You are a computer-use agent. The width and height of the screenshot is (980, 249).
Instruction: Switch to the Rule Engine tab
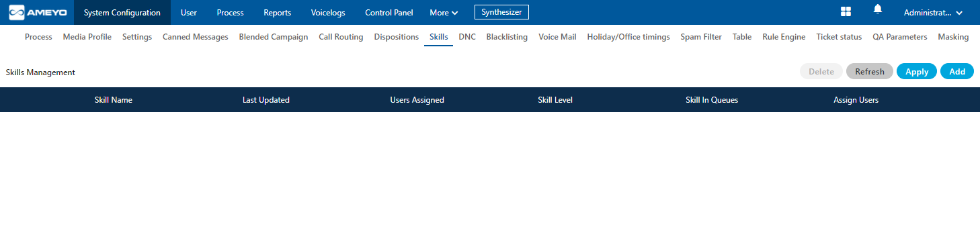pos(784,37)
